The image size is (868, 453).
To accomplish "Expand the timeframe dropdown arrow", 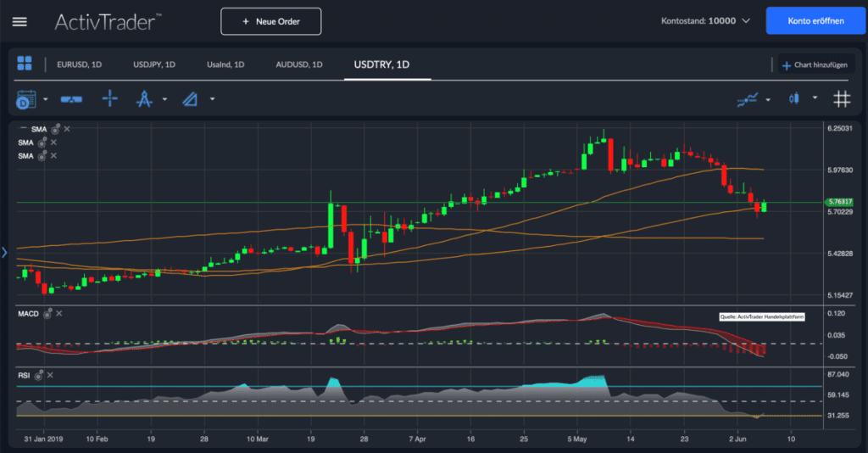I will 46,100.
